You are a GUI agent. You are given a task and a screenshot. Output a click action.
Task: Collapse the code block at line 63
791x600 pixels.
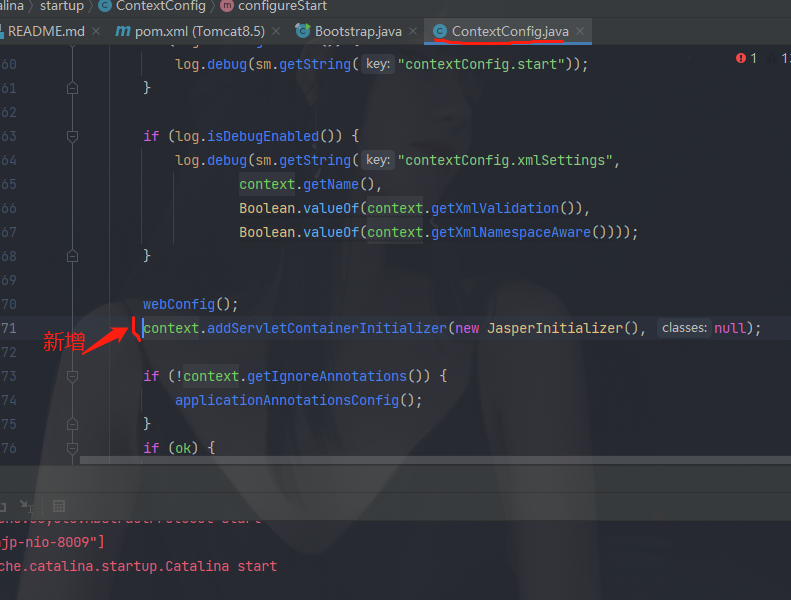tap(72, 136)
